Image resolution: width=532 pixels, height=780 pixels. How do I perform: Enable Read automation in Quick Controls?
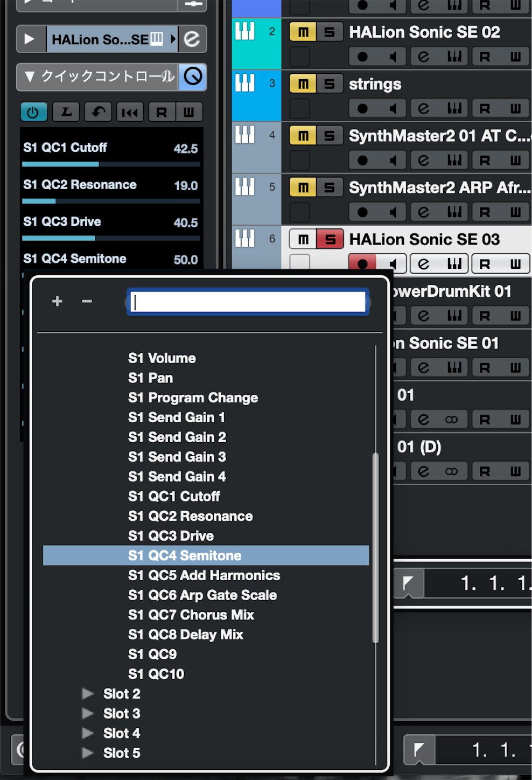pyautogui.click(x=161, y=112)
